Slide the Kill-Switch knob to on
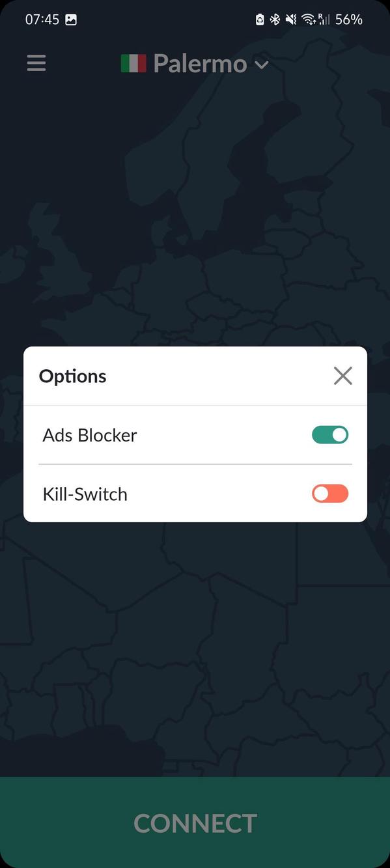The image size is (390, 868). pyautogui.click(x=329, y=494)
